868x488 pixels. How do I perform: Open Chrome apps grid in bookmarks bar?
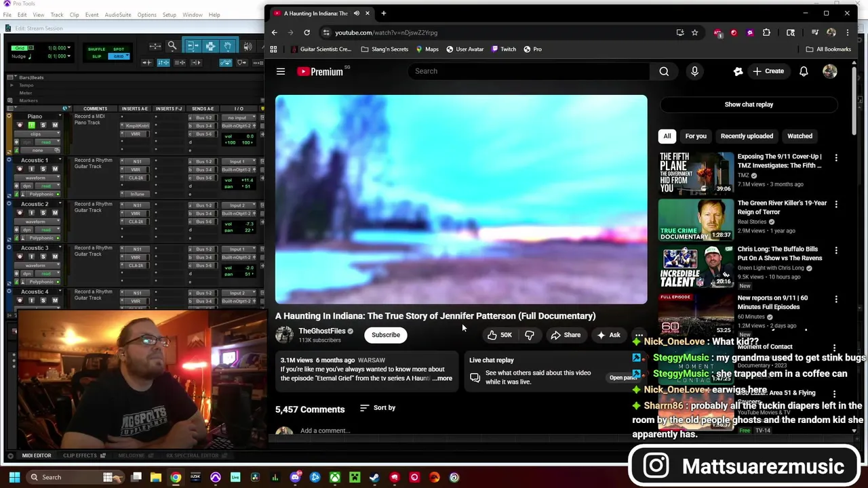click(273, 49)
